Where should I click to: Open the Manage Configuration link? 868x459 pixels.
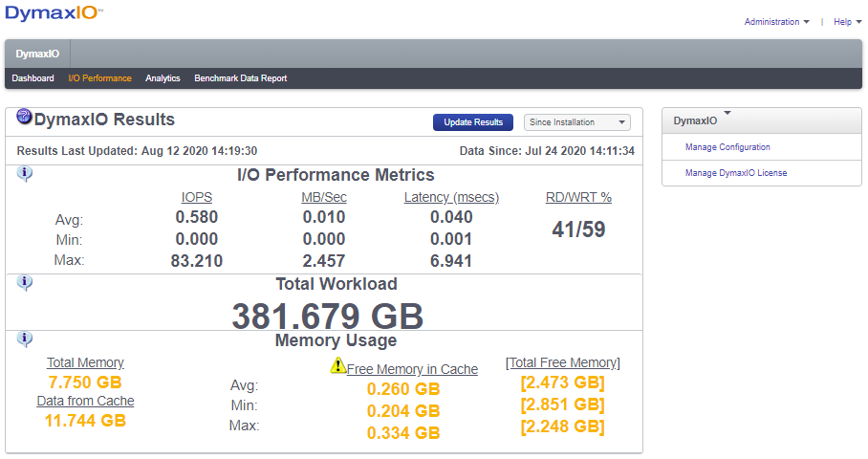tap(727, 147)
